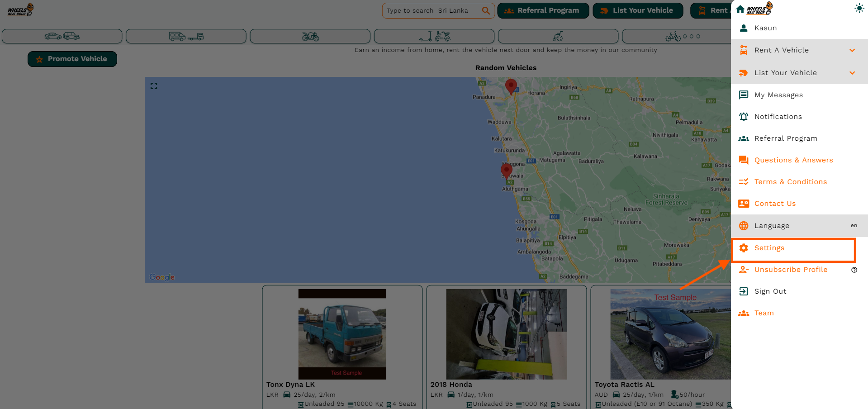Open Questions & Answers link

click(x=793, y=160)
